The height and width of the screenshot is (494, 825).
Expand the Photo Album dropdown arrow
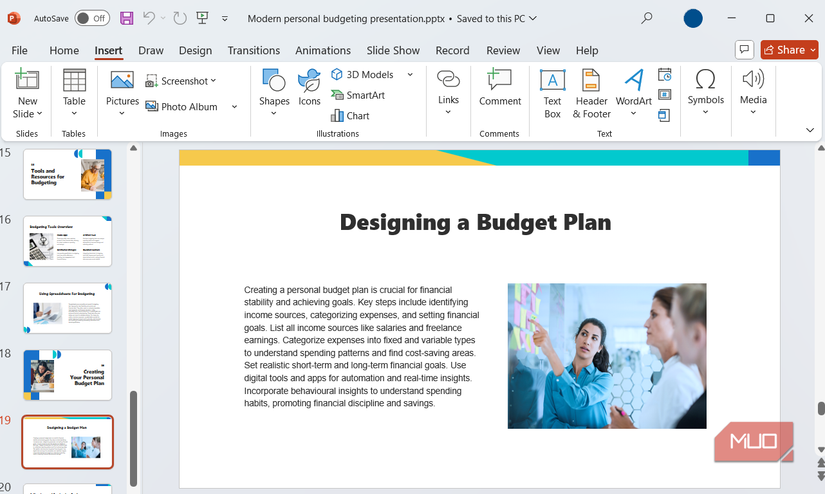(x=234, y=107)
